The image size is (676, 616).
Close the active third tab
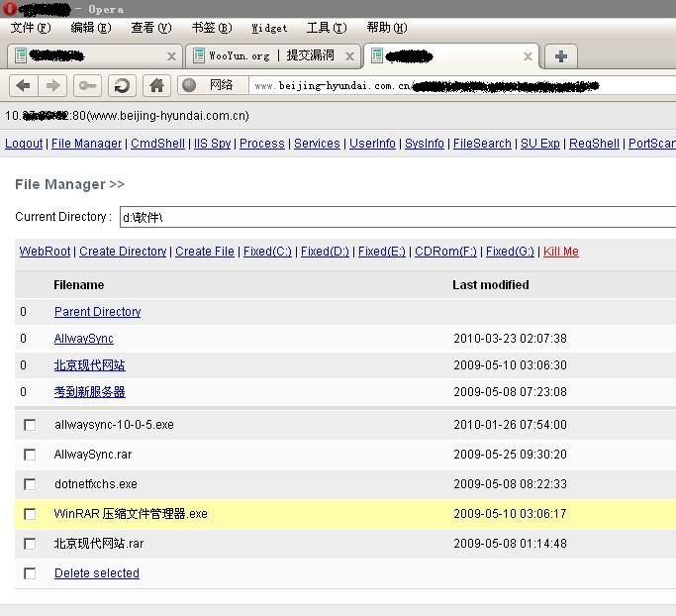coord(528,56)
